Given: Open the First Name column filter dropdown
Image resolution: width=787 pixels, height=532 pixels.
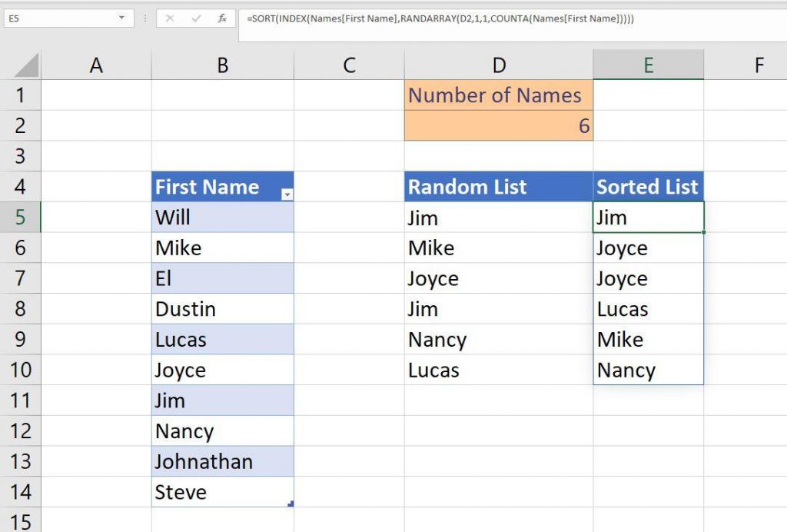Looking at the screenshot, I should tap(287, 194).
